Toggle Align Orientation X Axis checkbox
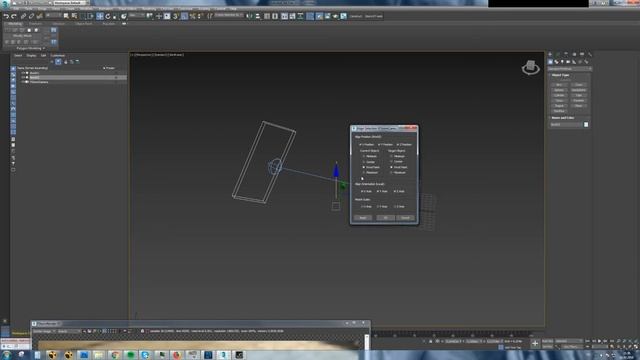640x360 pixels. pyautogui.click(x=366, y=191)
